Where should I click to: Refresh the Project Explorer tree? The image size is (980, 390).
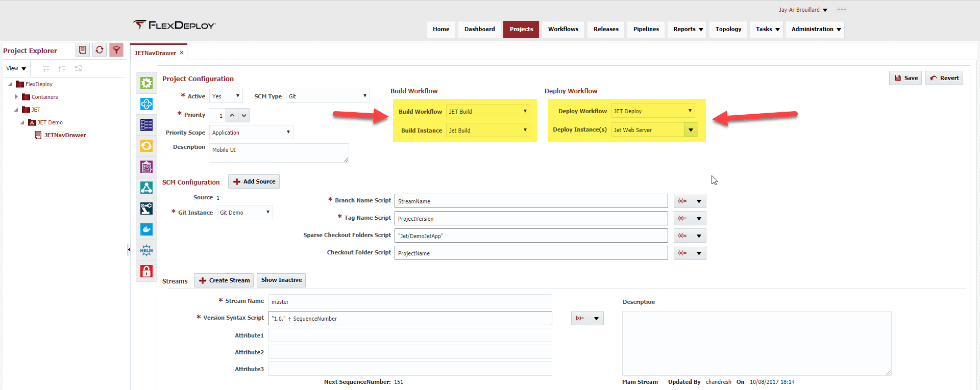(100, 50)
